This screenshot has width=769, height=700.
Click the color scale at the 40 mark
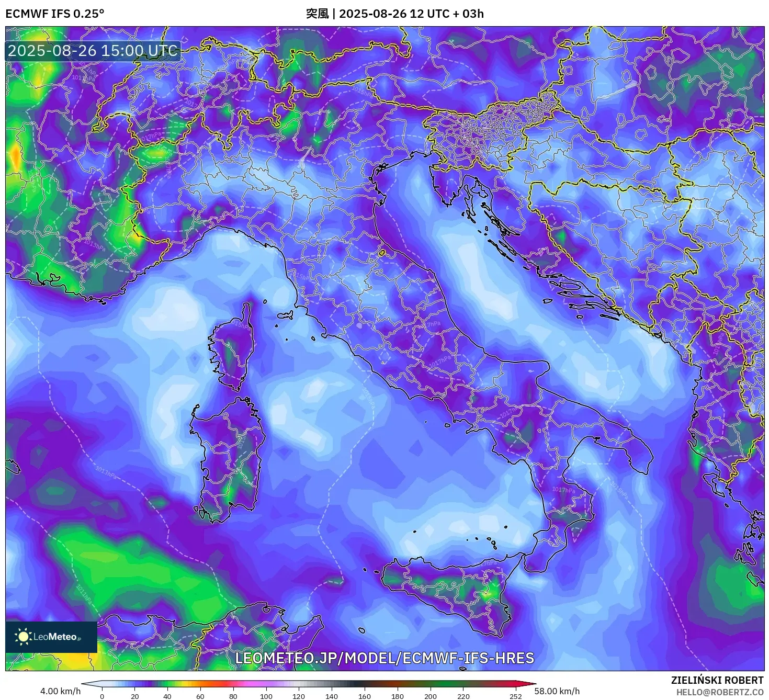[167, 684]
